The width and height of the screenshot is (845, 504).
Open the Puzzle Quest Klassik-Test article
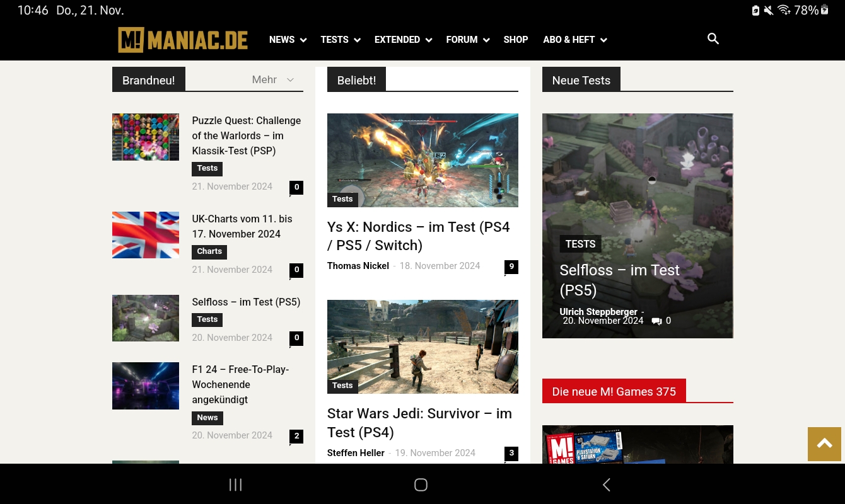click(246, 135)
